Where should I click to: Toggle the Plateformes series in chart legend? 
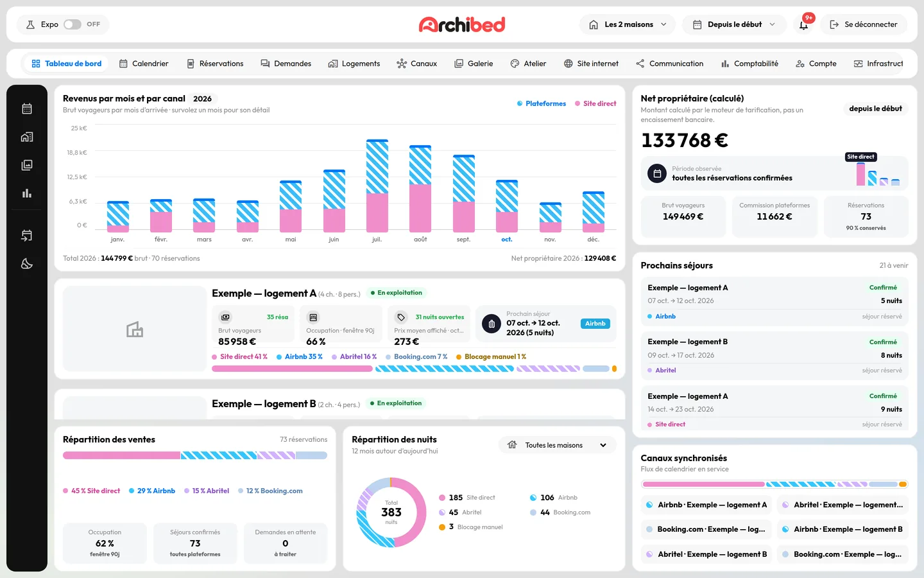(542, 103)
